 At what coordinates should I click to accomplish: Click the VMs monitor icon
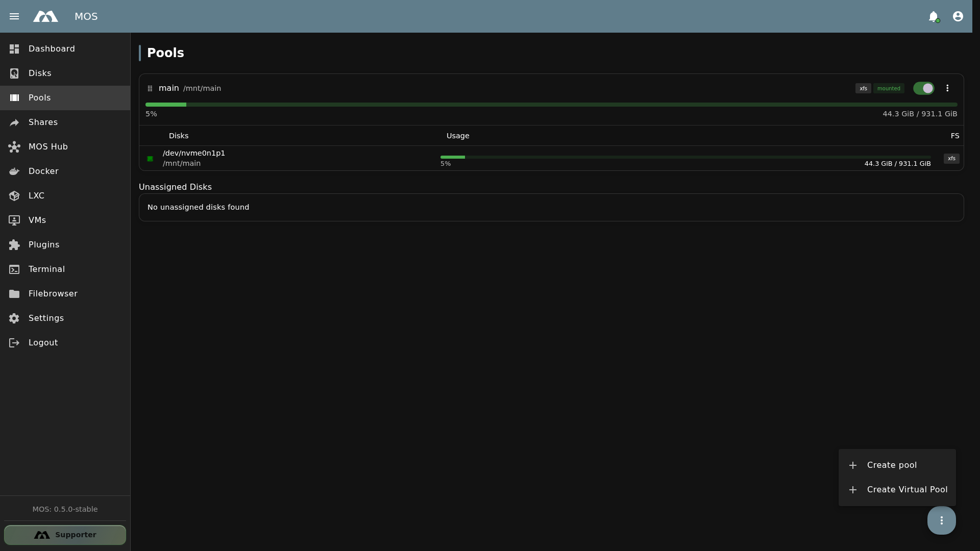click(14, 220)
